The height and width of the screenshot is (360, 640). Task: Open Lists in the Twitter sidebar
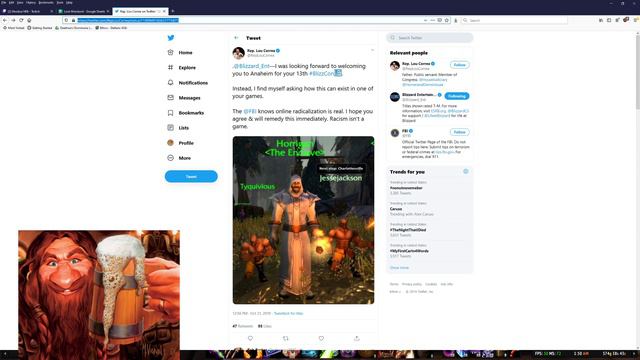coord(178,128)
